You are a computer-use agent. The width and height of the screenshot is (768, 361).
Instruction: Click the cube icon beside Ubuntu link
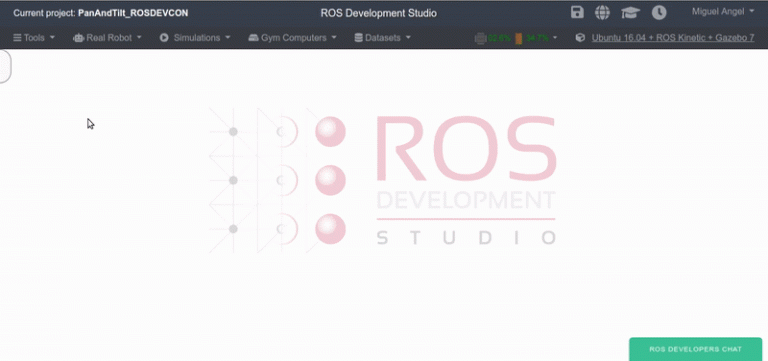coord(580,37)
